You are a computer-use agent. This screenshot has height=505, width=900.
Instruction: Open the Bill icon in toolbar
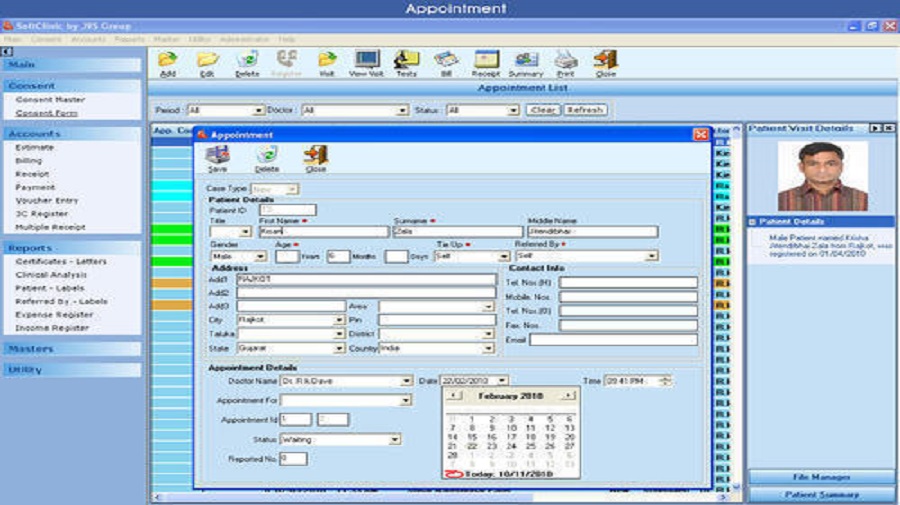(x=447, y=62)
